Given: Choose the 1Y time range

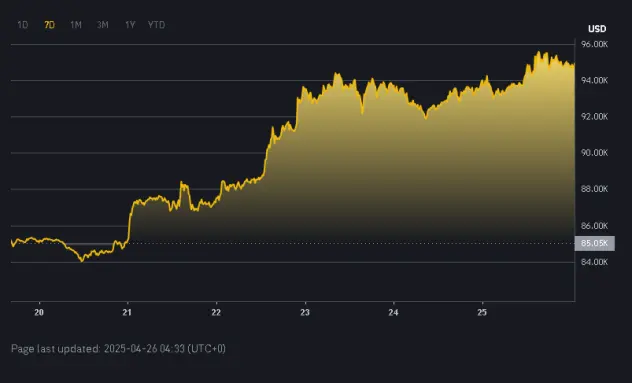Looking at the screenshot, I should tap(130, 25).
